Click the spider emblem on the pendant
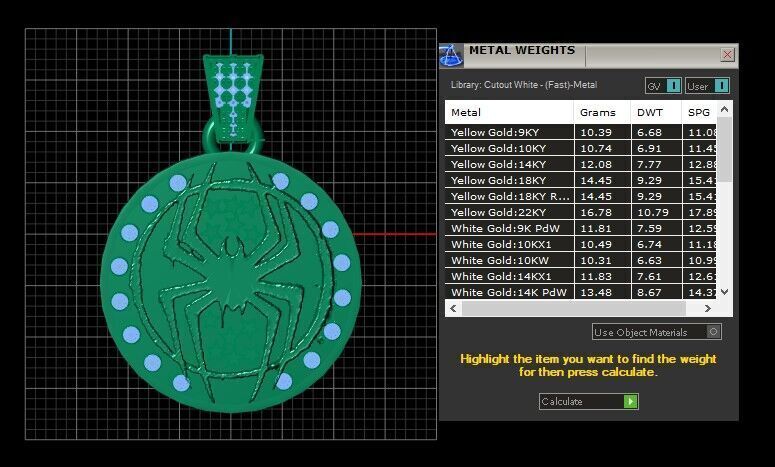This screenshot has width=775, height=467. [x=231, y=282]
